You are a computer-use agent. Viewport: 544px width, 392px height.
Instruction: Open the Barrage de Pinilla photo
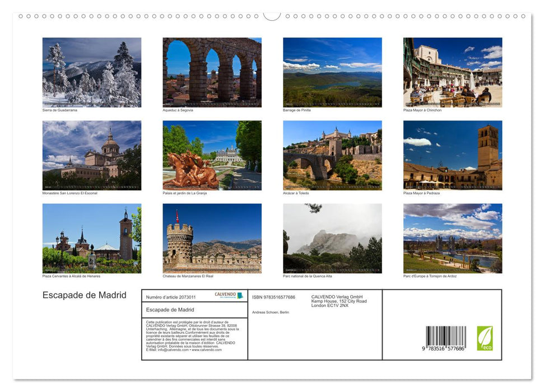click(x=332, y=72)
